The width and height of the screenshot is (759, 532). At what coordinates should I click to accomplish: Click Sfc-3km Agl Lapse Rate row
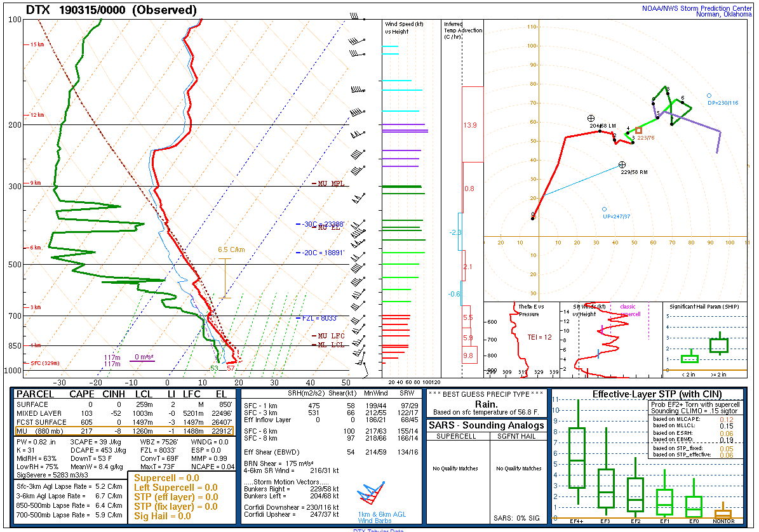69,486
